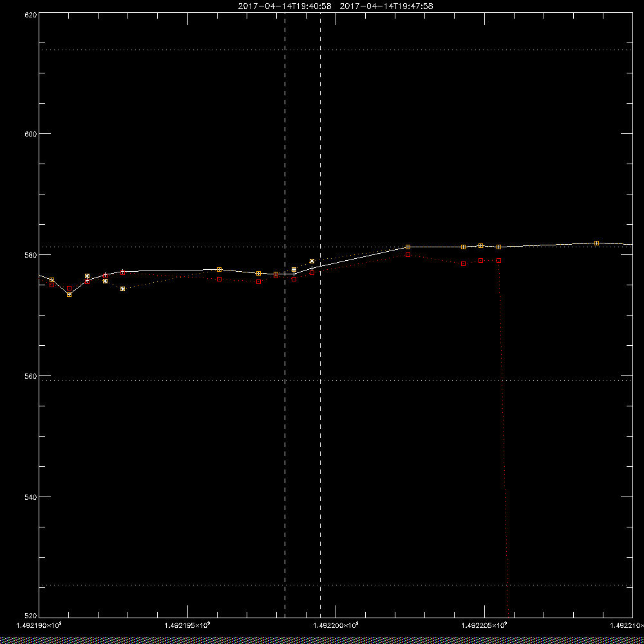Select the lowest orange data point on the white curve

point(70,294)
